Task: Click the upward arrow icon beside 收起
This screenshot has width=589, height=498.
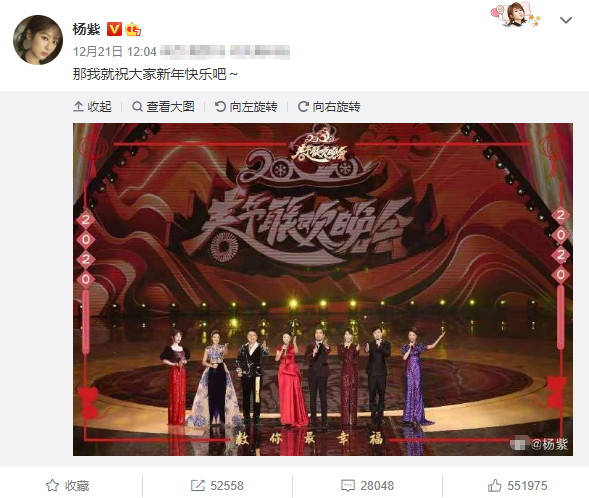Action: point(78,107)
